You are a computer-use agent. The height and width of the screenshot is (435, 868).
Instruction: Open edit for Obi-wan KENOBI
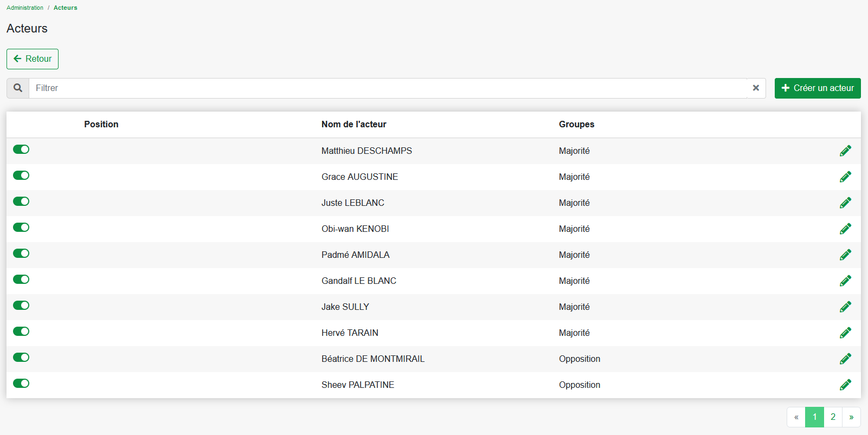pyautogui.click(x=845, y=229)
